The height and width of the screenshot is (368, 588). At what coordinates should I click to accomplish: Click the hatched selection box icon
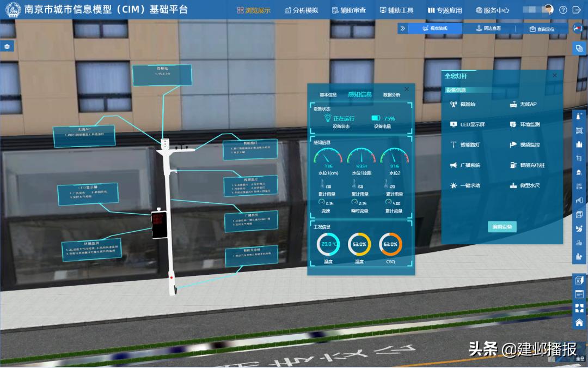(x=579, y=130)
